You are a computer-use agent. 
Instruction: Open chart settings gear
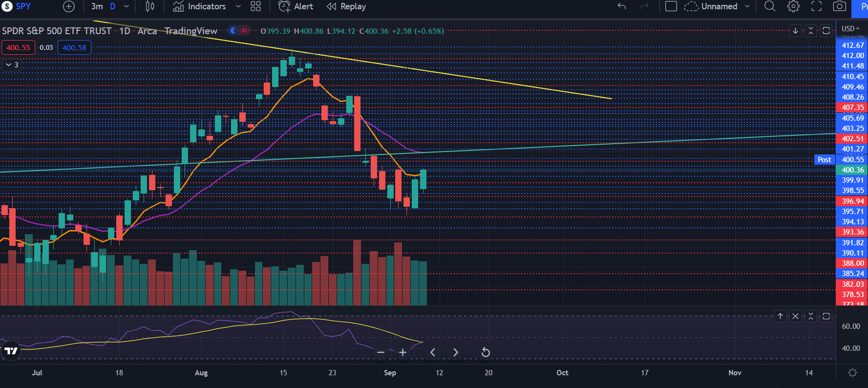pos(794,6)
